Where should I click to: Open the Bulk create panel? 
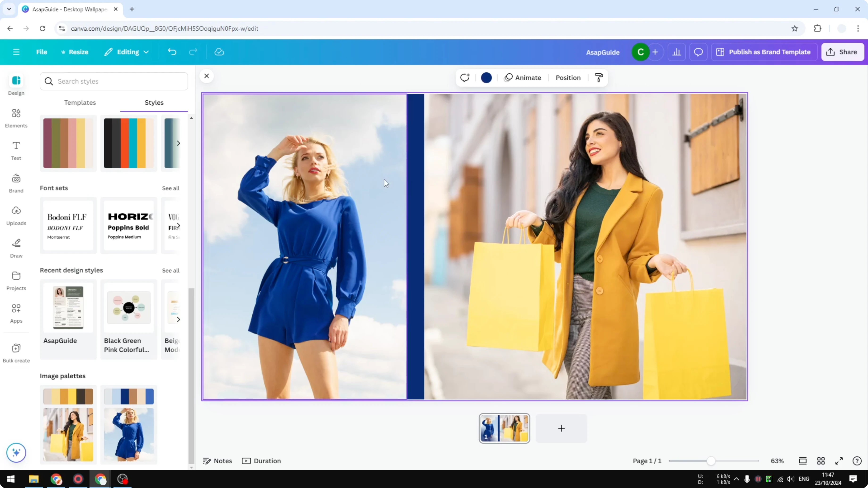tap(16, 352)
